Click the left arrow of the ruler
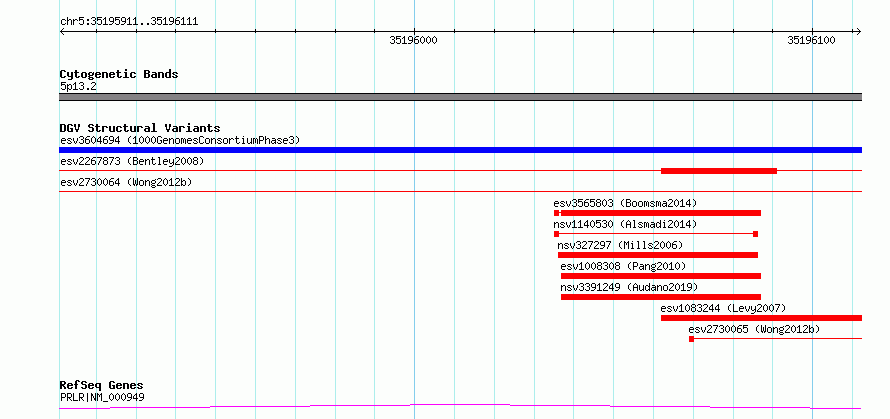The height and width of the screenshot is (419, 890). [62, 32]
